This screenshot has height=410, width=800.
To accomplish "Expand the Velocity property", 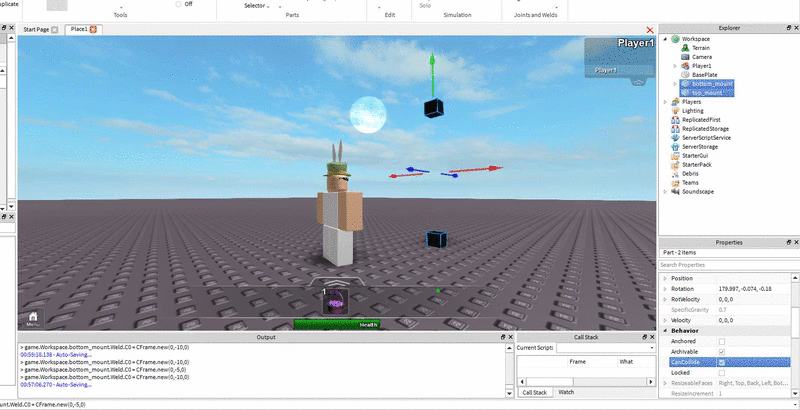I will pos(665,320).
